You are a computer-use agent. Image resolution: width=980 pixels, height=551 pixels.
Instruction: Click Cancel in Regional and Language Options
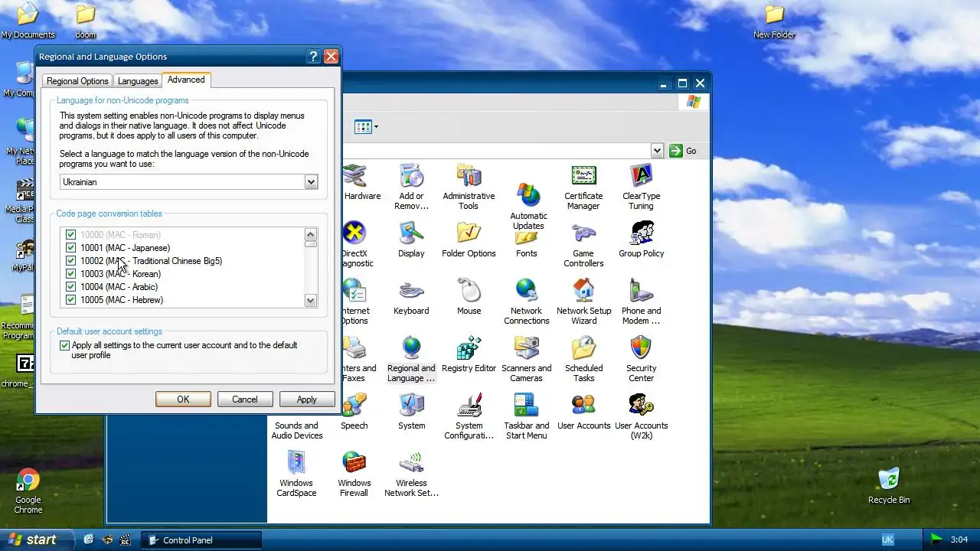coord(245,399)
